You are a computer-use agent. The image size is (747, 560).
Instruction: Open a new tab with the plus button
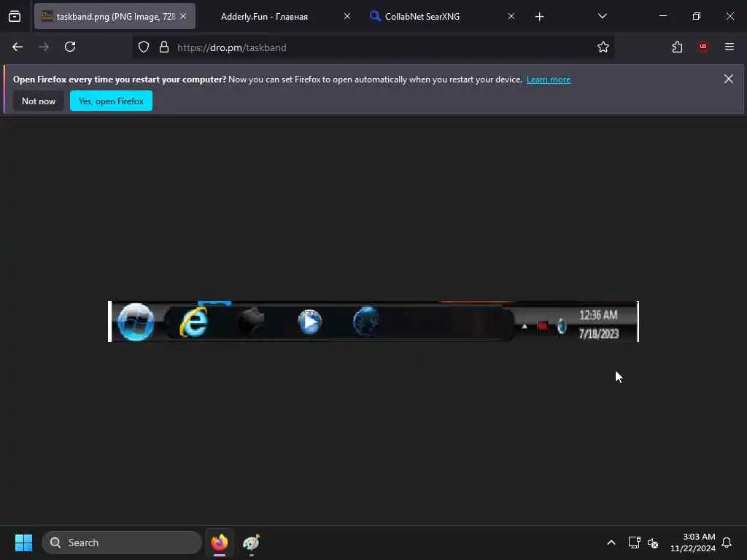coord(539,17)
